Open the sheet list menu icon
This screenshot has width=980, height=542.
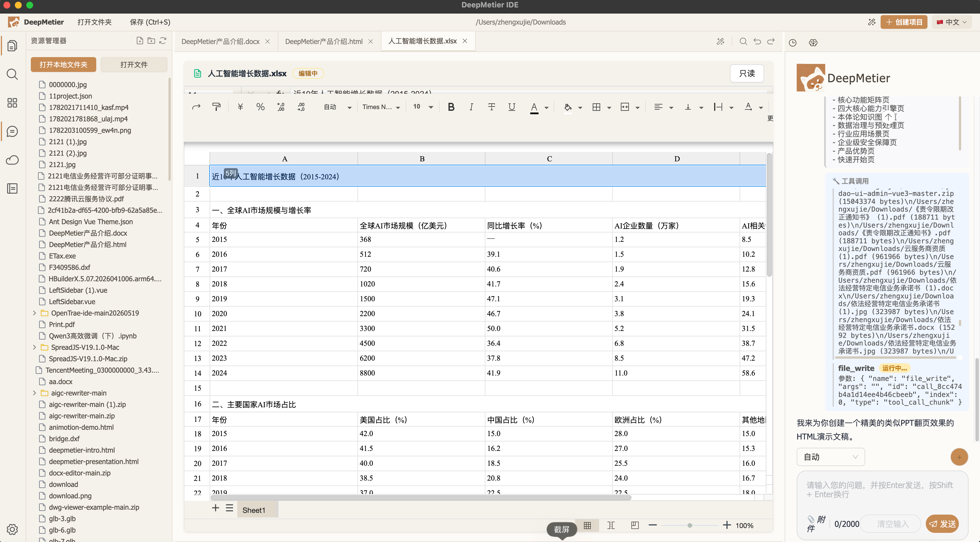point(229,508)
